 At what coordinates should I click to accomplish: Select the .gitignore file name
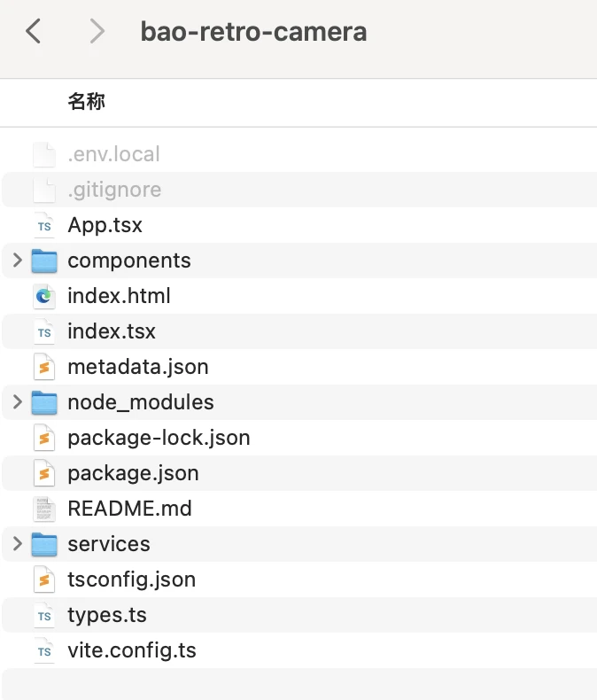pos(114,190)
